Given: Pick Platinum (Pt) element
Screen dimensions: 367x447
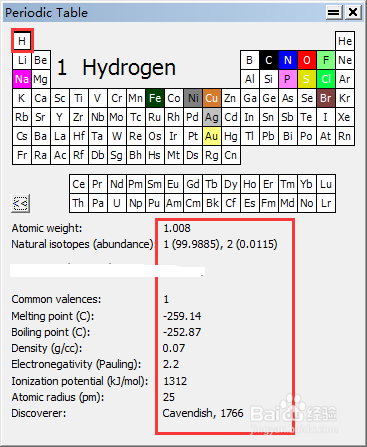Looking at the screenshot, I should (193, 136).
